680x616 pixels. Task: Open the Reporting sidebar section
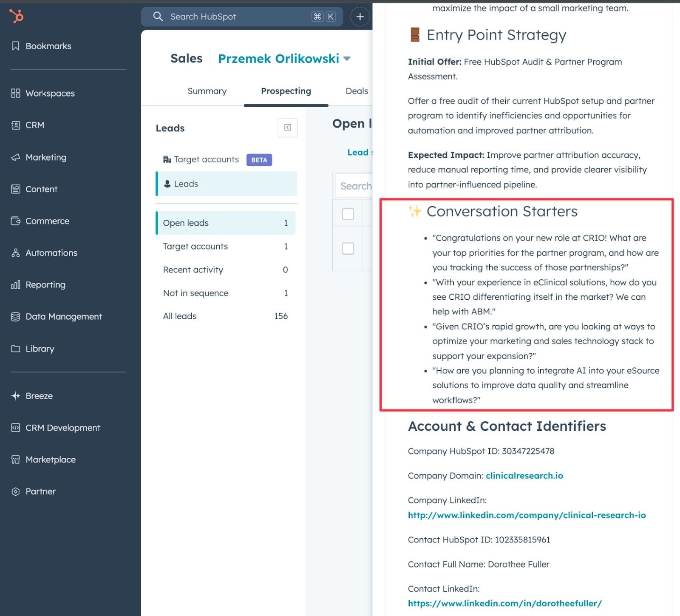(38, 285)
